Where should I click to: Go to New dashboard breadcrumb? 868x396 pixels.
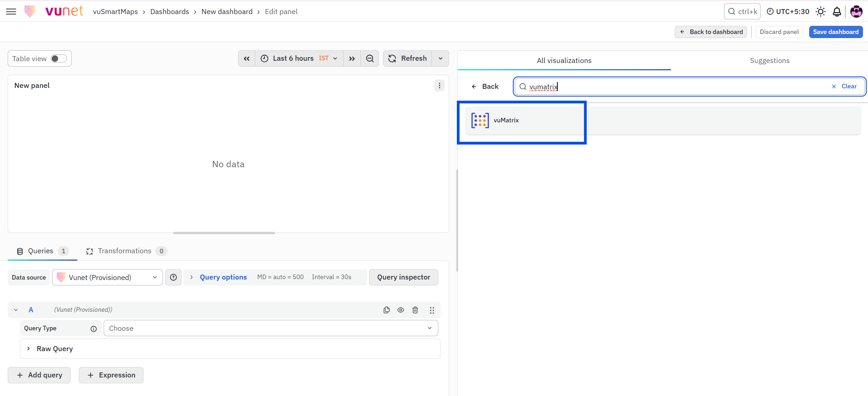click(x=227, y=12)
